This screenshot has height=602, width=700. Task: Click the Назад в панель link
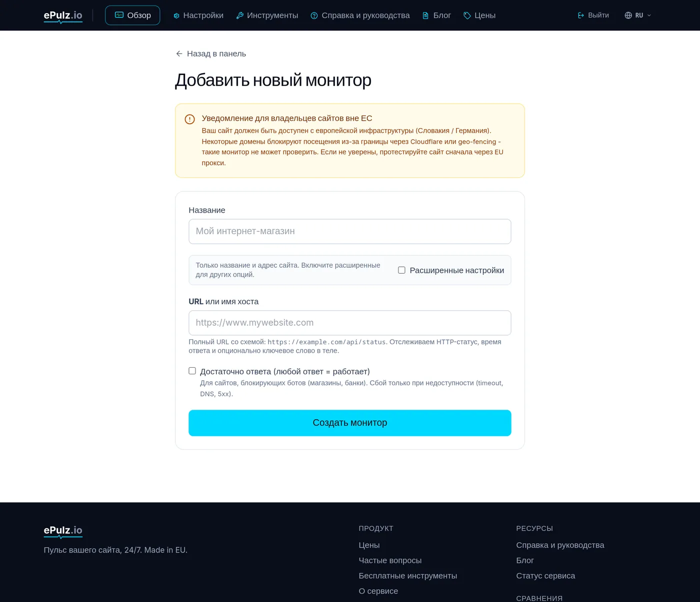coord(210,54)
